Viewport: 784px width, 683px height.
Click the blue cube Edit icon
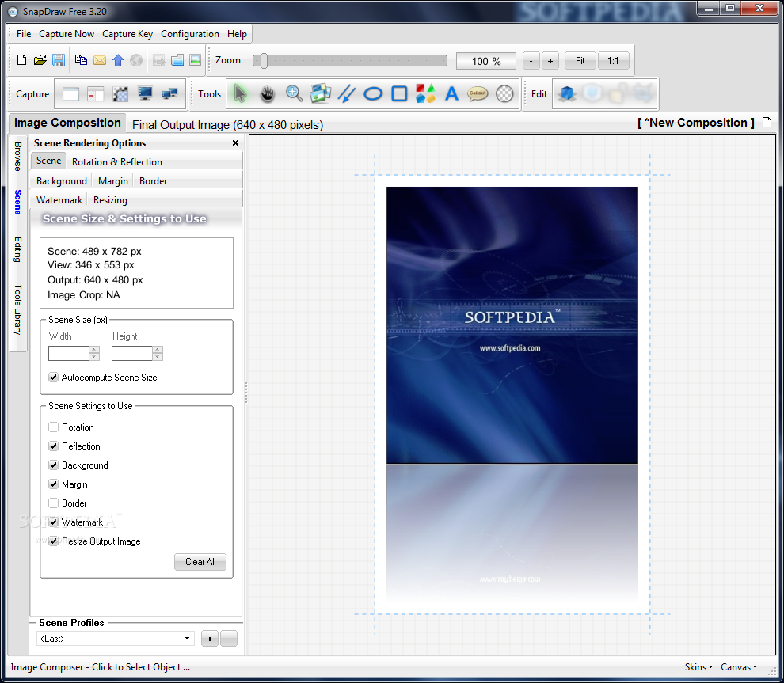[x=566, y=93]
